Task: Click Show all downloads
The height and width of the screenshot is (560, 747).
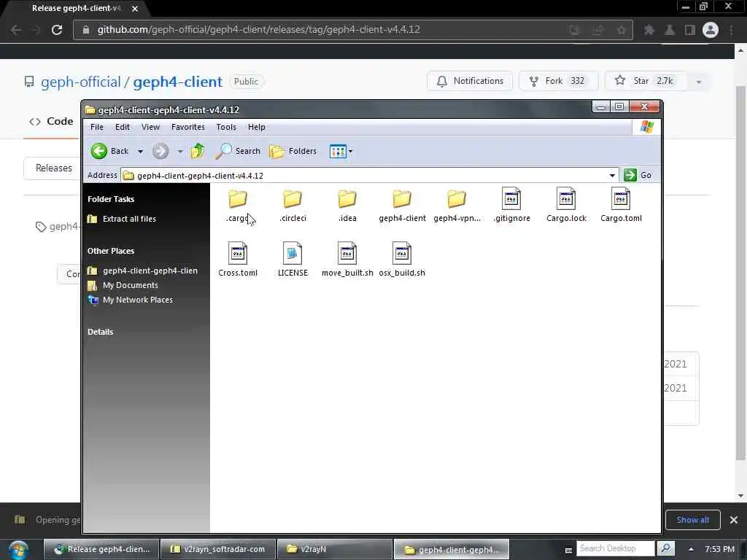Action: click(x=692, y=520)
